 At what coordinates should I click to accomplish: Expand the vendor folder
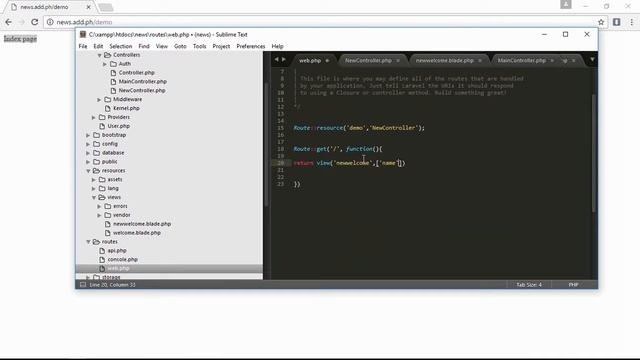99,215
